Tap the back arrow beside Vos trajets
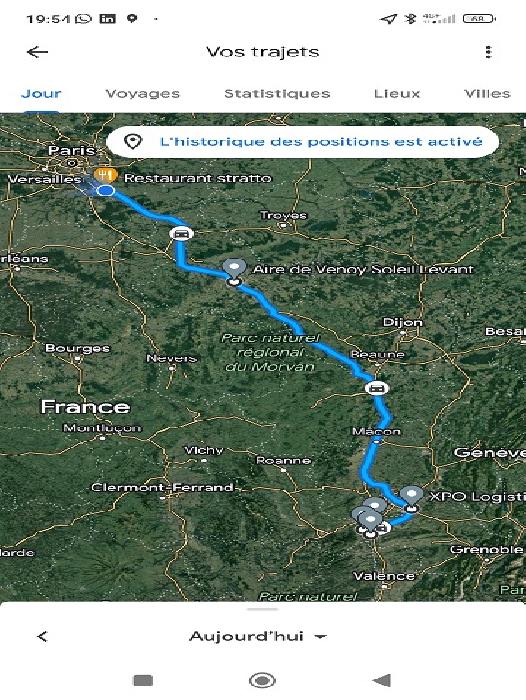The image size is (526, 700). (x=38, y=52)
